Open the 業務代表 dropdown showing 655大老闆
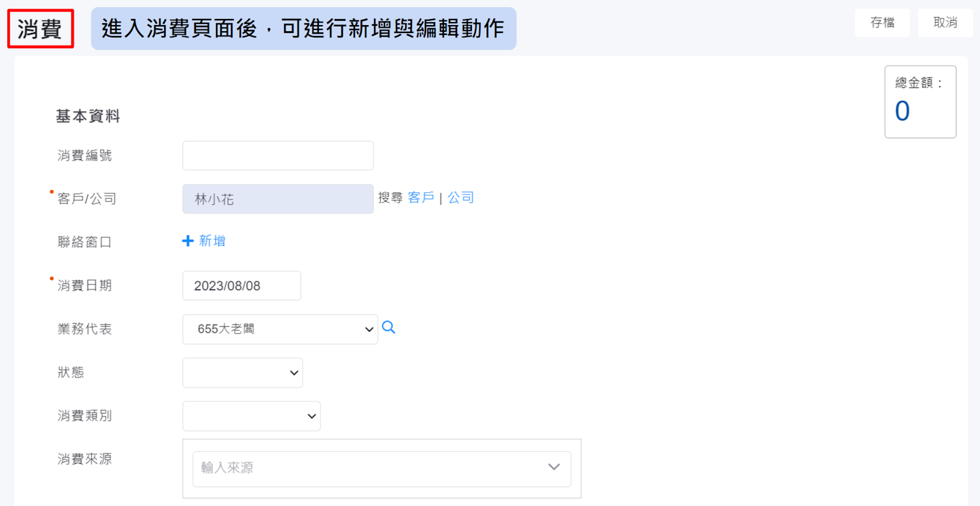 point(280,329)
